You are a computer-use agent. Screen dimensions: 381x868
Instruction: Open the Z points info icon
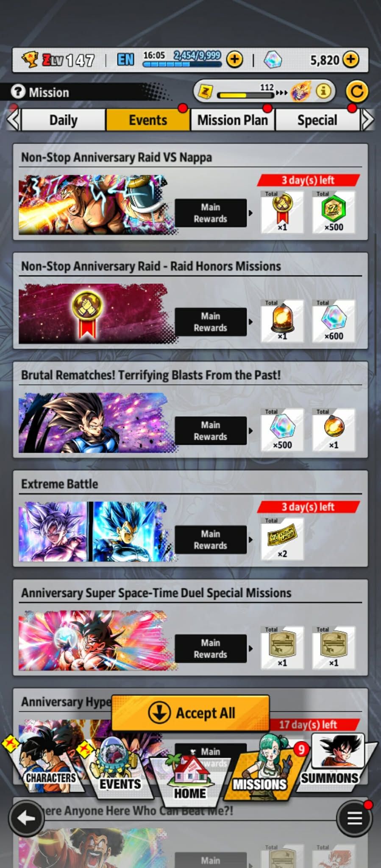pyautogui.click(x=323, y=91)
